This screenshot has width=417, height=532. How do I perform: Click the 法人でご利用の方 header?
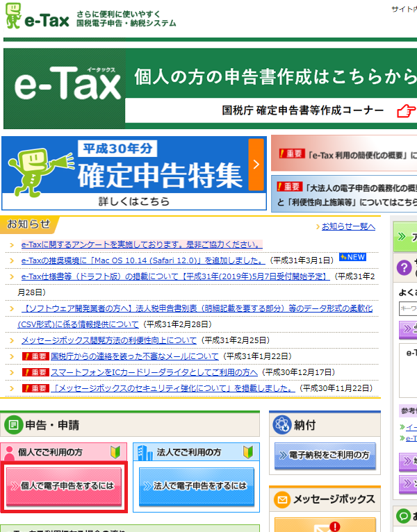(x=197, y=452)
